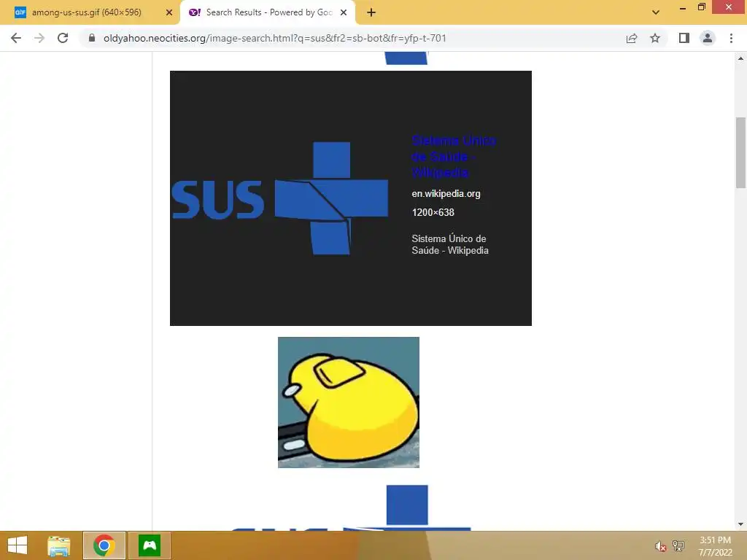Click the white Sistema Único de Saúde caption
Image resolution: width=747 pixels, height=560 pixels.
pos(449,244)
